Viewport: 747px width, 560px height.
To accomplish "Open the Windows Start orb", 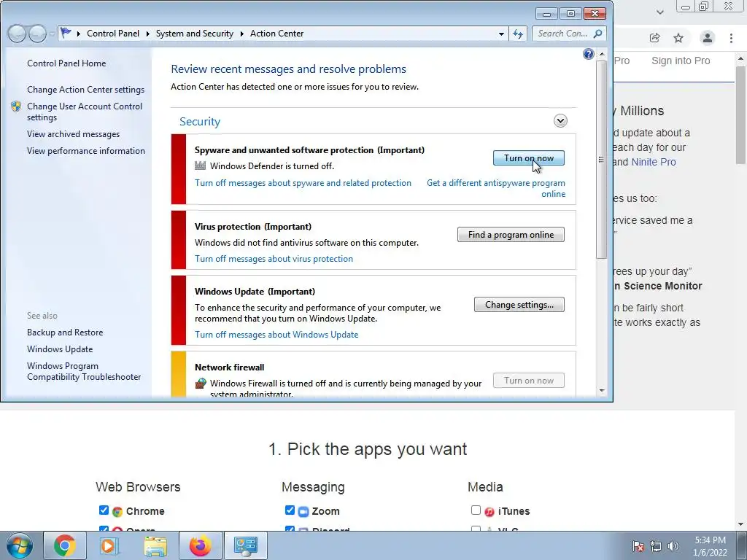I will (x=19, y=545).
